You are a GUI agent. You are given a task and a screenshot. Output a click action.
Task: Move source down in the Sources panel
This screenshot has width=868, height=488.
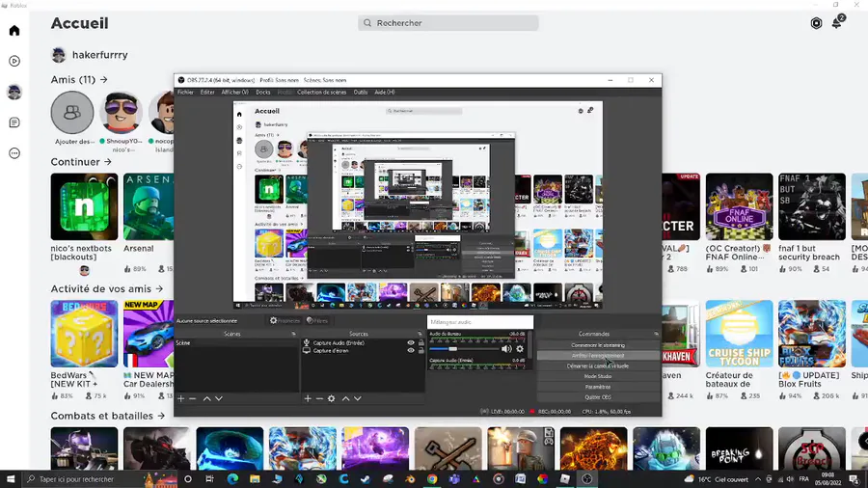pos(358,398)
